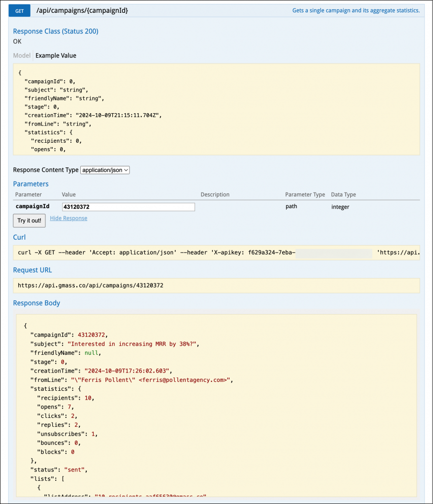The image size is (433, 504).
Task: Click the 'Hide Response' link
Action: coord(68,218)
